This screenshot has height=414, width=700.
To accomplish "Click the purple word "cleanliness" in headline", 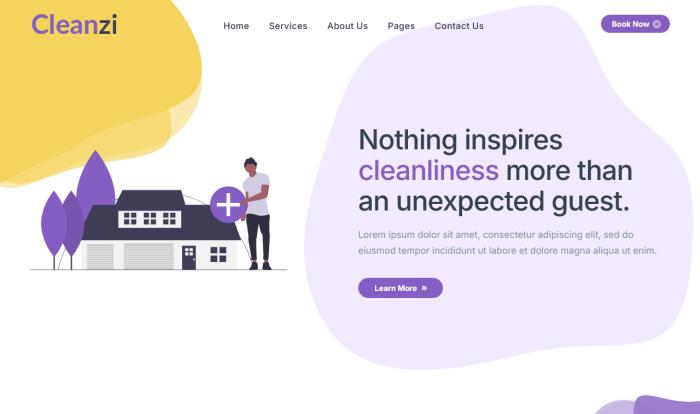I will coord(428,170).
